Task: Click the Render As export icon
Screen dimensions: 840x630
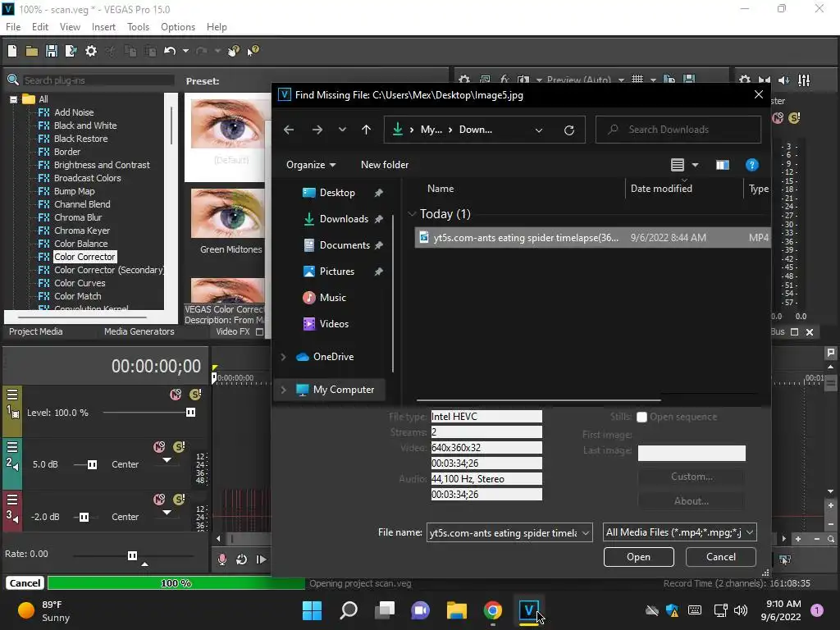Action: (x=71, y=51)
